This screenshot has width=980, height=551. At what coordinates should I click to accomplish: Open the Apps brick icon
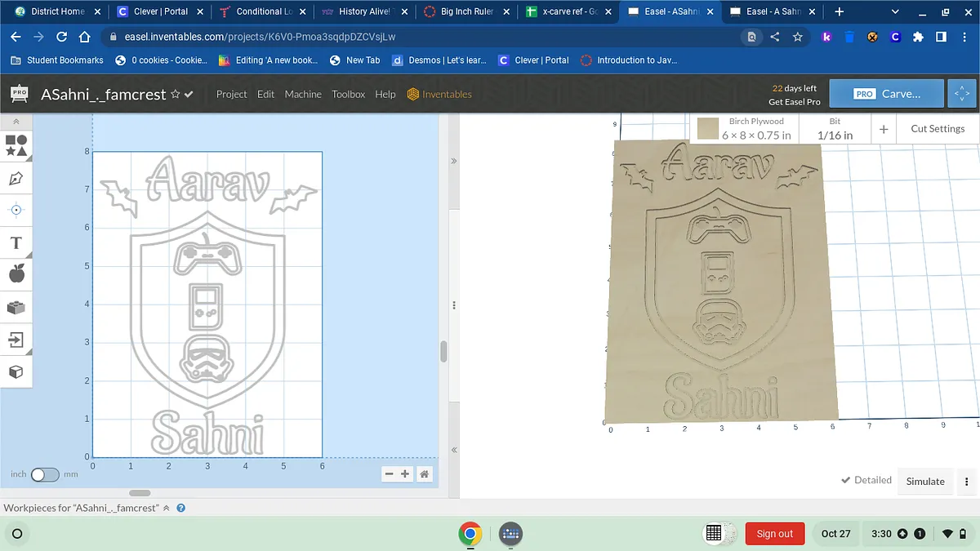pyautogui.click(x=16, y=307)
